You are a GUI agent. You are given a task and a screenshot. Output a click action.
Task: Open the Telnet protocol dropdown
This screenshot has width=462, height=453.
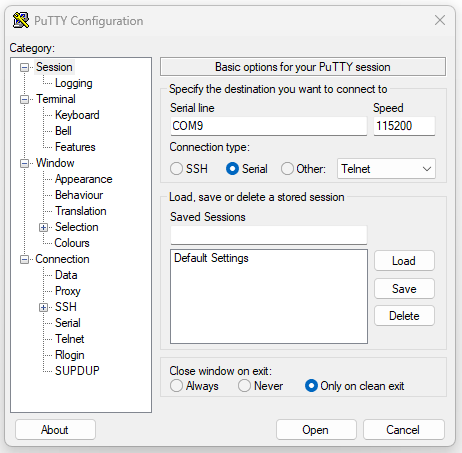point(386,169)
